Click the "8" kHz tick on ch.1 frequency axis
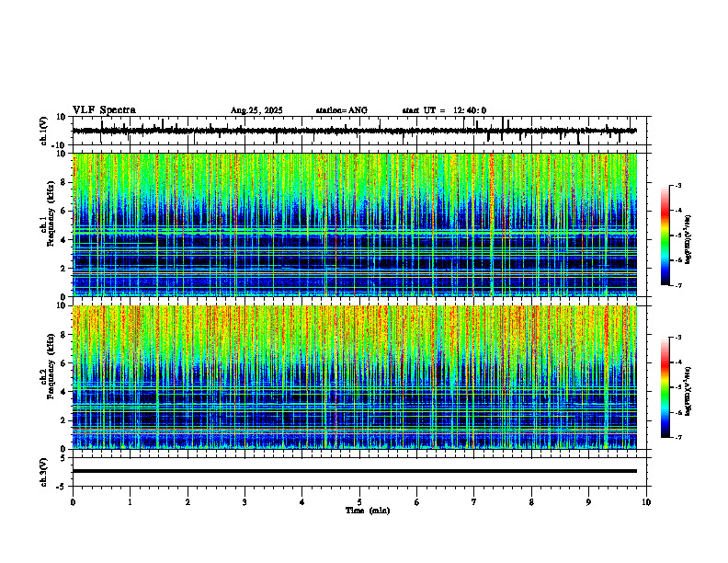The height and width of the screenshot is (563, 728). point(63,182)
